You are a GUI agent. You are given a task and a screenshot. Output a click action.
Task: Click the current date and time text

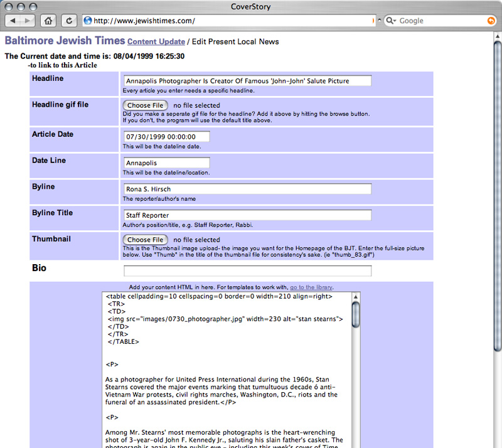pyautogui.click(x=95, y=56)
